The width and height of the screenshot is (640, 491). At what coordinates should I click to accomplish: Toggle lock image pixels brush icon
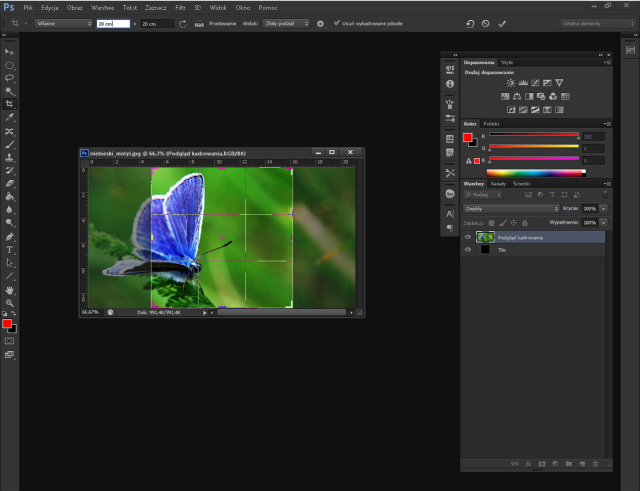point(503,223)
